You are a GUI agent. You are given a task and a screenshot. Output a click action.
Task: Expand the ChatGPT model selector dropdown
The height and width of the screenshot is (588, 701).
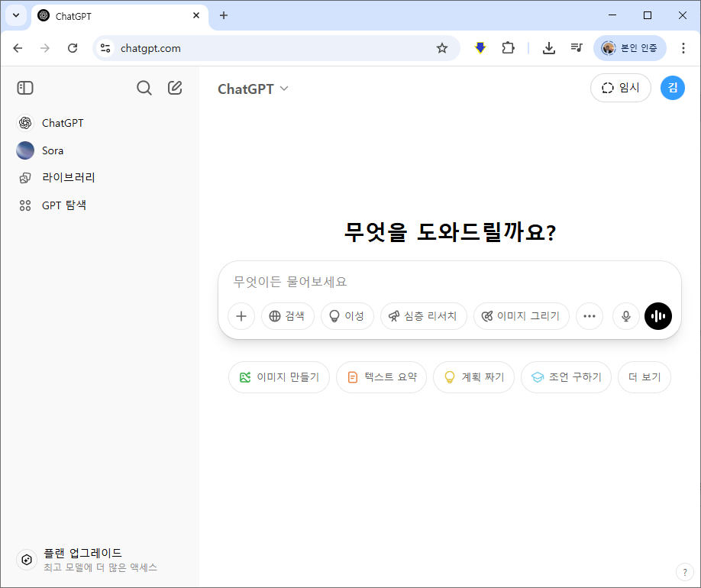(x=253, y=89)
